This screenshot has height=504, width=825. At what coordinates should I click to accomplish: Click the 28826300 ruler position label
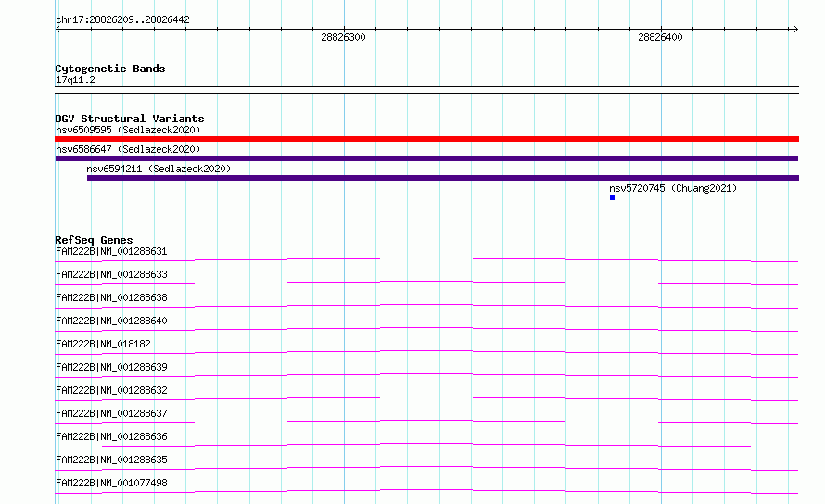pyautogui.click(x=343, y=37)
